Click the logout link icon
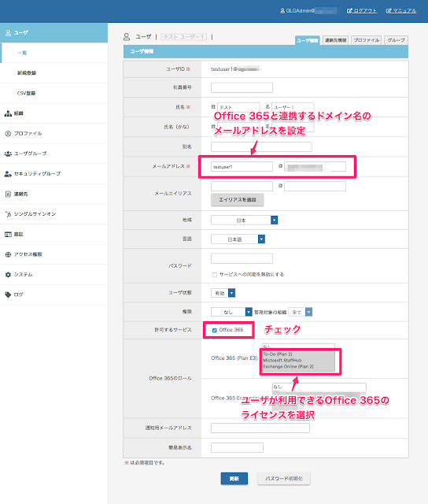428x504 pixels. pos(349,10)
